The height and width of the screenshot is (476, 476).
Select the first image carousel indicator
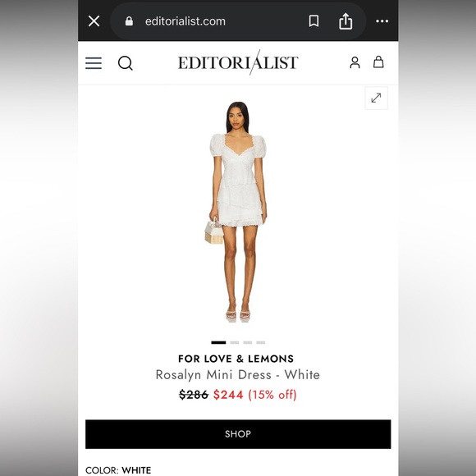(218, 343)
